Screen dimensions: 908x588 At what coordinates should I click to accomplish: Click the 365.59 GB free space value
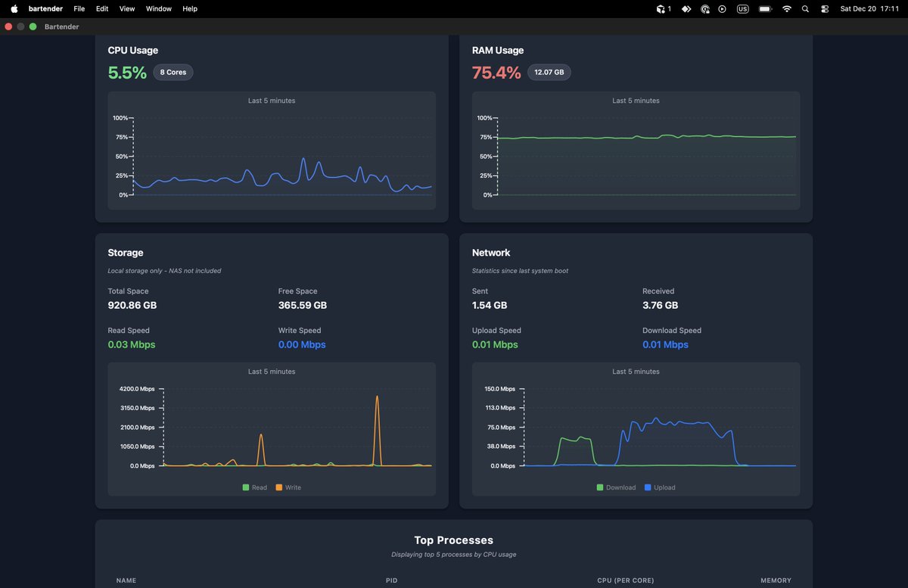pyautogui.click(x=303, y=306)
